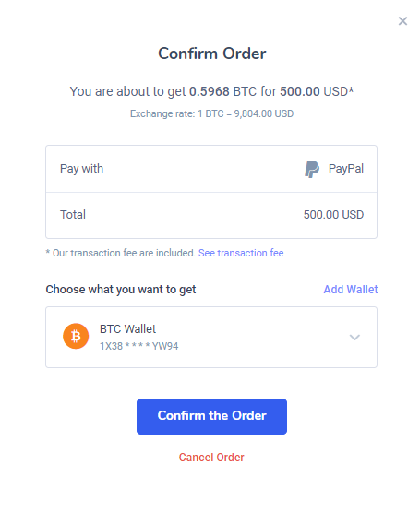Select the Total 500.00 USD row
This screenshot has width=420, height=512.
point(211,215)
